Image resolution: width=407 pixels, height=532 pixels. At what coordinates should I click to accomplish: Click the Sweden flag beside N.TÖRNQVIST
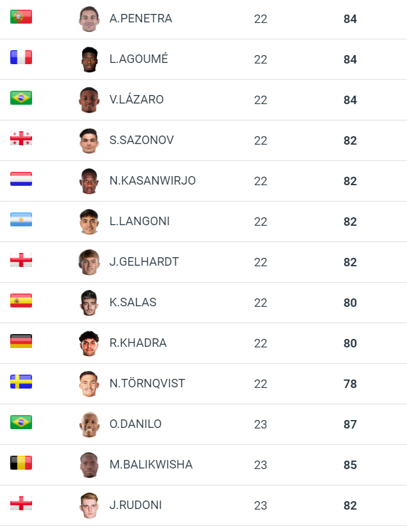pyautogui.click(x=21, y=382)
